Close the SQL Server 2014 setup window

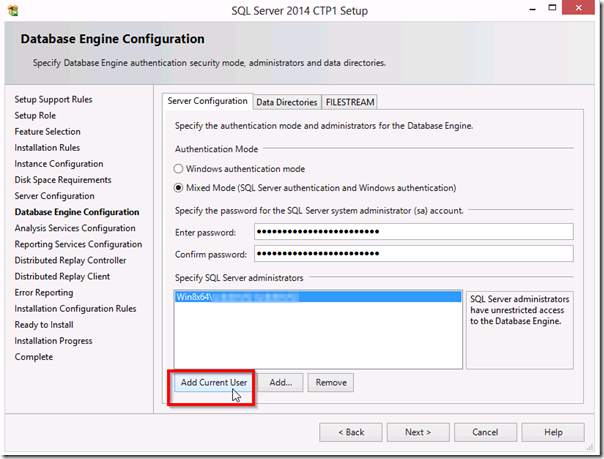578,8
